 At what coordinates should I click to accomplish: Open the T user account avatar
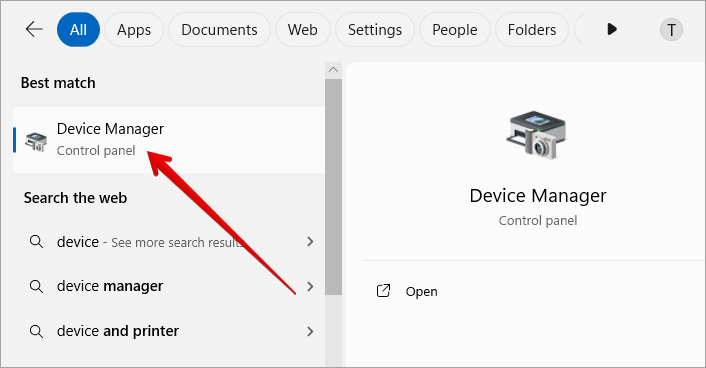coord(671,30)
